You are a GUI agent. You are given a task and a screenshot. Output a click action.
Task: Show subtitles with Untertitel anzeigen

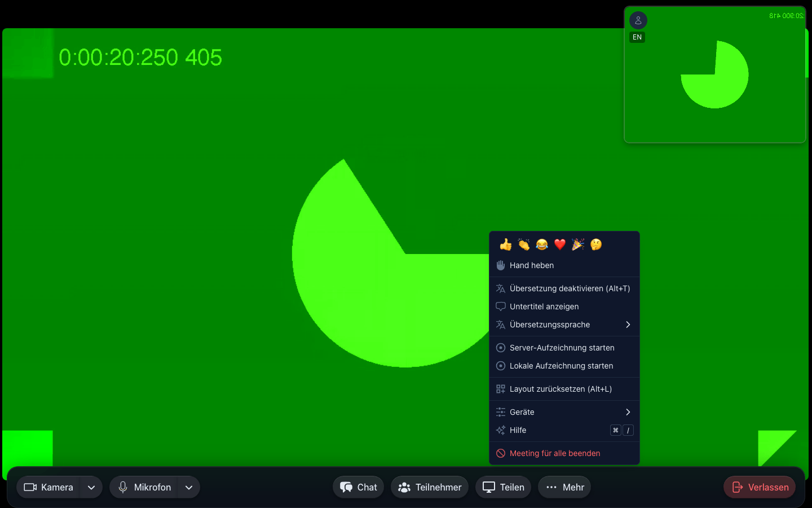pos(564,306)
